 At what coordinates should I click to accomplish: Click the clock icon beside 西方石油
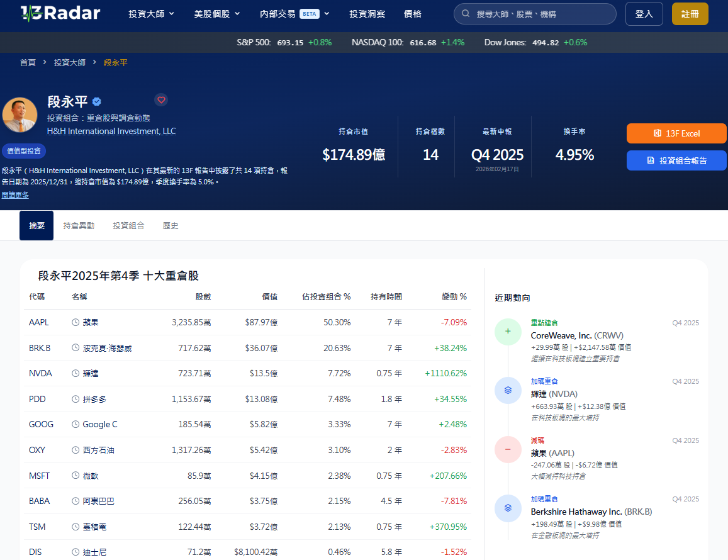click(76, 450)
